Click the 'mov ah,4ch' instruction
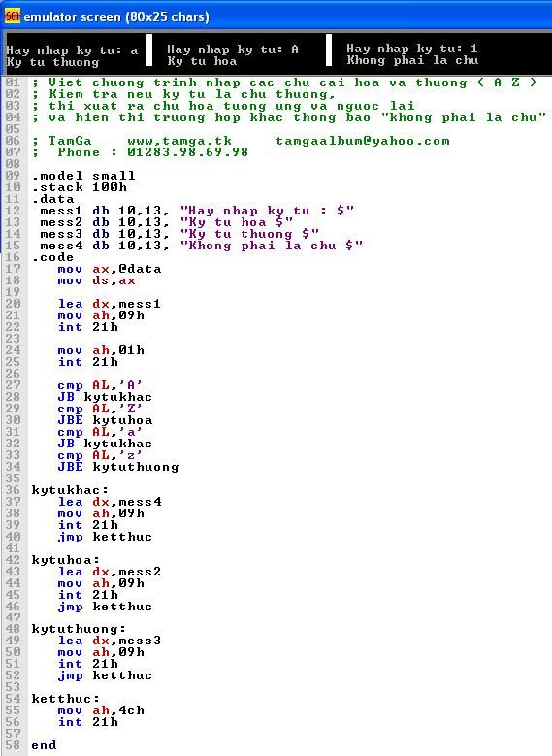 tap(101, 710)
